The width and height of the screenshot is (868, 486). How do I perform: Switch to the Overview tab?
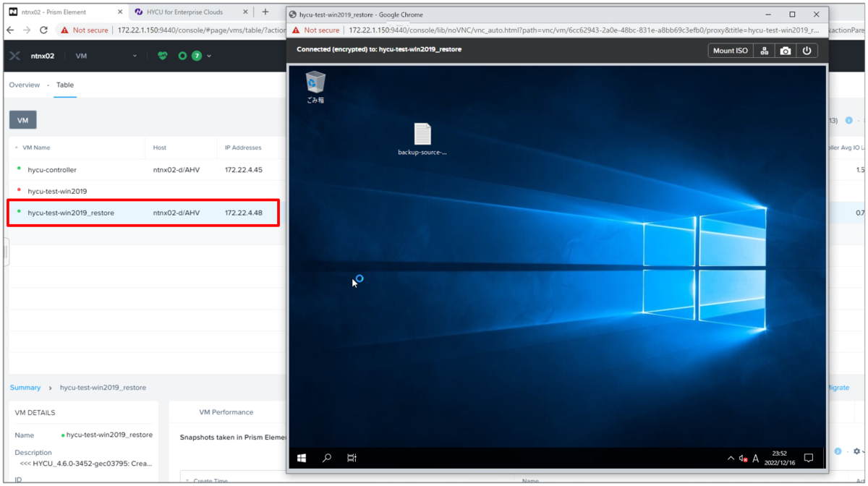[x=25, y=85]
